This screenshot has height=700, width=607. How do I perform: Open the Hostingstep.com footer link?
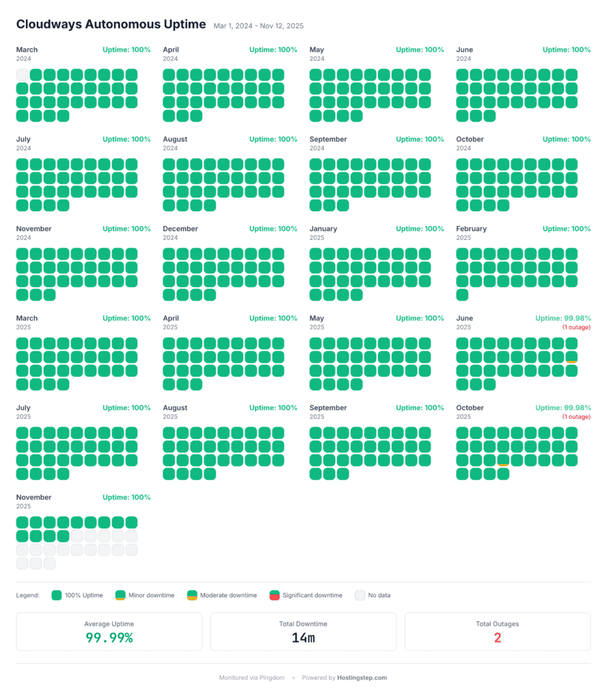[x=362, y=677]
